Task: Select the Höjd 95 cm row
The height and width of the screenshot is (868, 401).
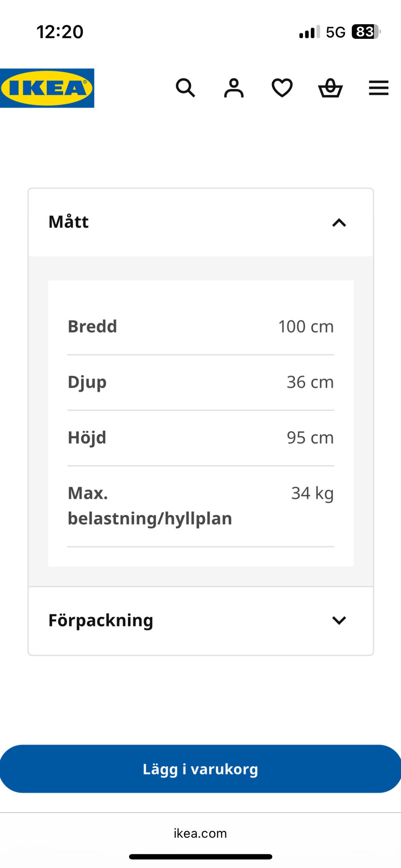Action: point(201,438)
